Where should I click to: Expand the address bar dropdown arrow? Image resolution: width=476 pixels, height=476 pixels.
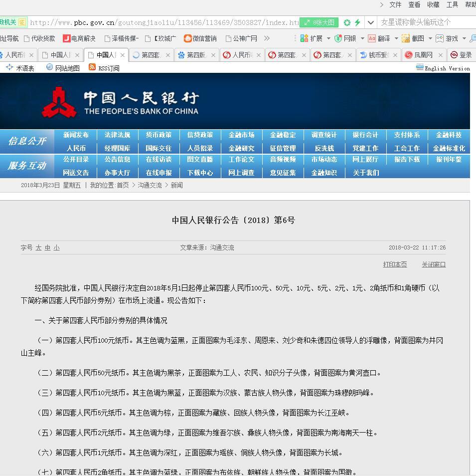(370, 22)
